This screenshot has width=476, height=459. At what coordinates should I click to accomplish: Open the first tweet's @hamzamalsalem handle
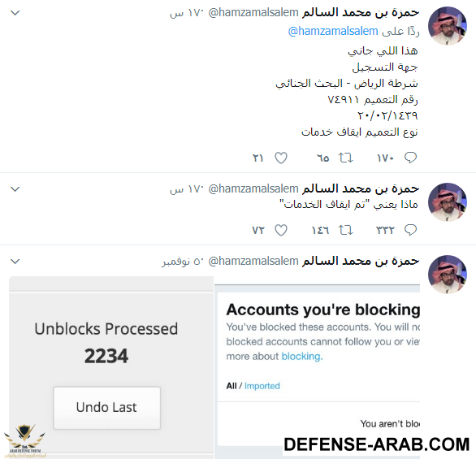(x=253, y=12)
